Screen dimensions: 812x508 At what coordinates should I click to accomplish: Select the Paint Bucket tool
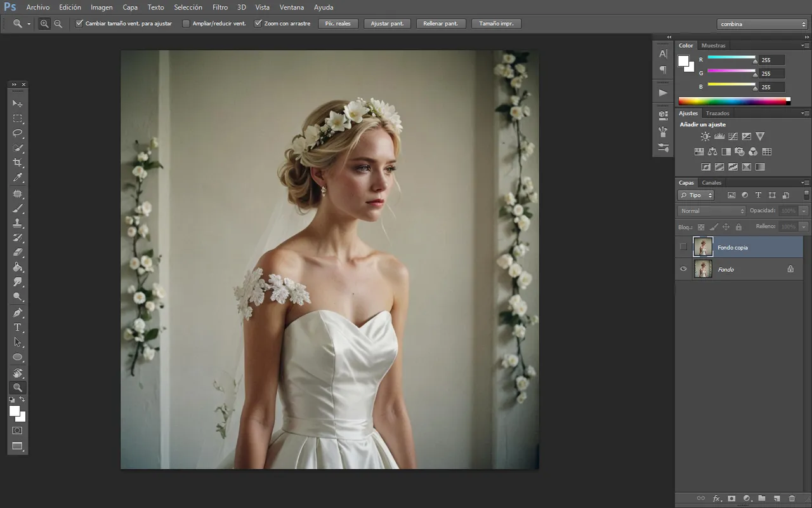[x=18, y=267]
